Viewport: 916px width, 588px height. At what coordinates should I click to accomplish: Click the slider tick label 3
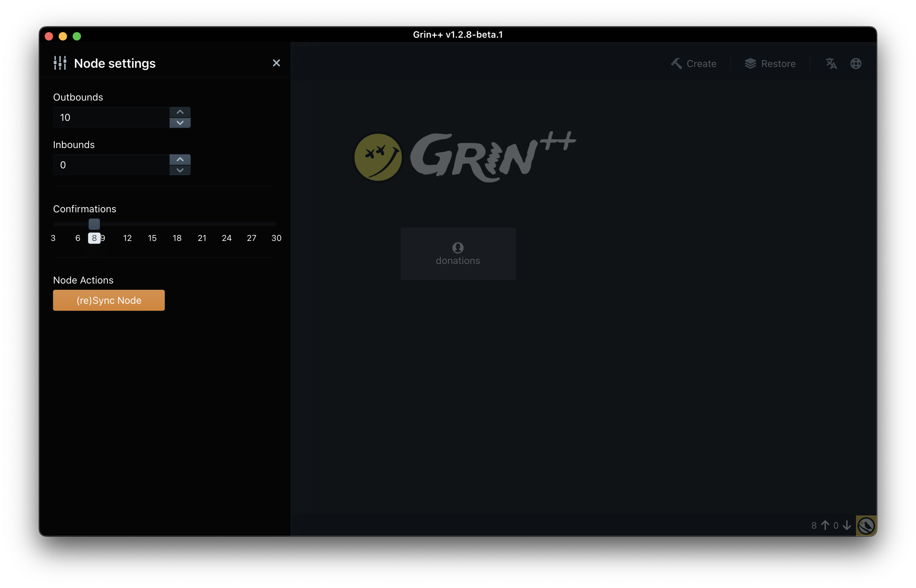[x=53, y=238]
